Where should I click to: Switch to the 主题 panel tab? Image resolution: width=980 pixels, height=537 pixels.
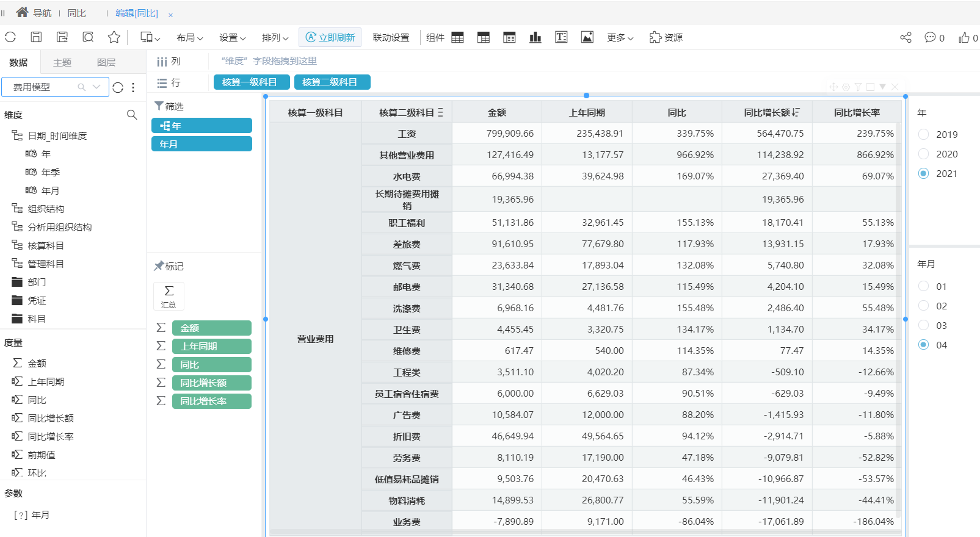click(x=62, y=62)
